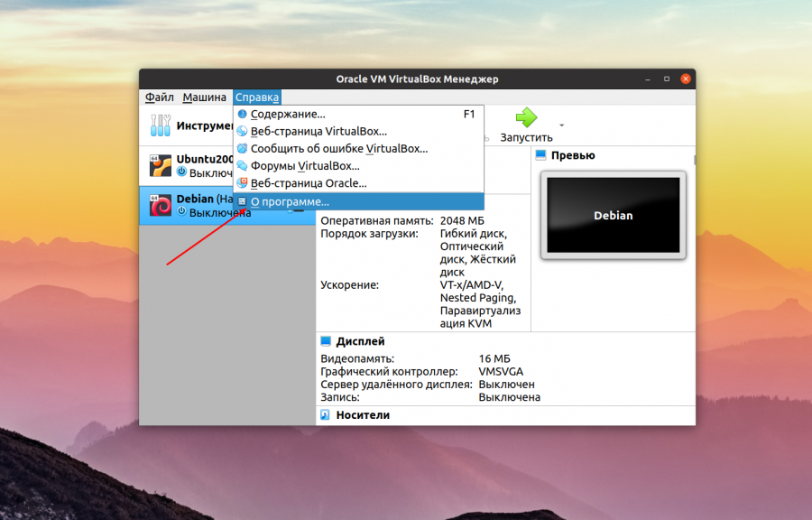Open the dropdown arrow next to Запустить

pyautogui.click(x=562, y=125)
